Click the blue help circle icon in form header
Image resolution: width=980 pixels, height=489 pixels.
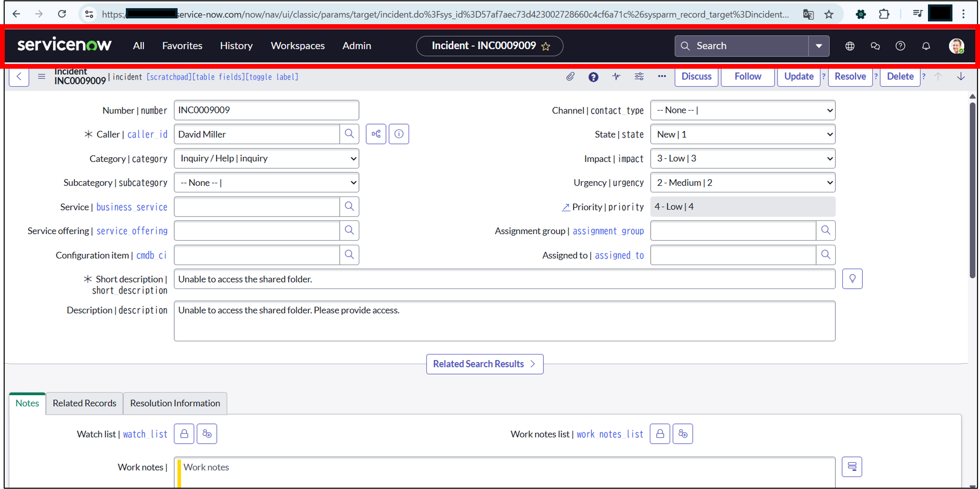tap(593, 77)
